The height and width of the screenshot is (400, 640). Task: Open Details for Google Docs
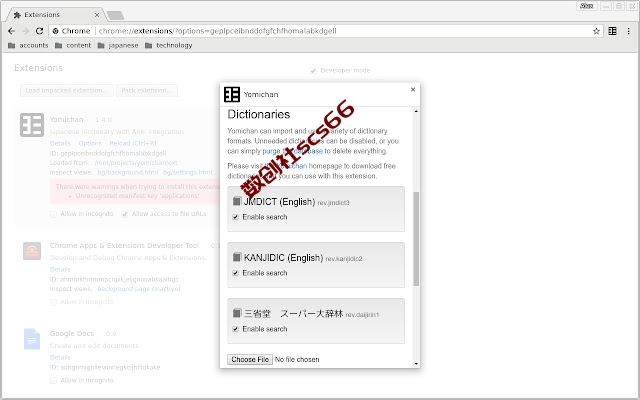(60, 358)
